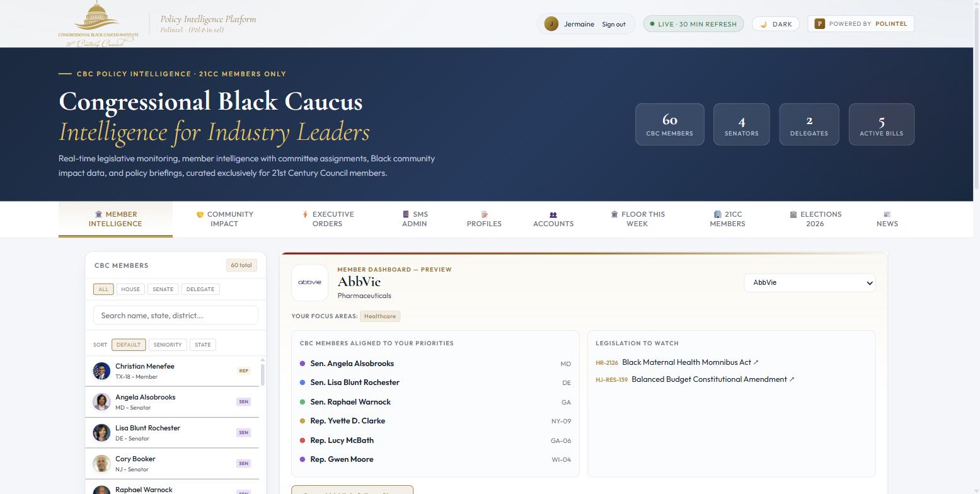Click the News newspaper icon
980x494 pixels.
tap(887, 214)
